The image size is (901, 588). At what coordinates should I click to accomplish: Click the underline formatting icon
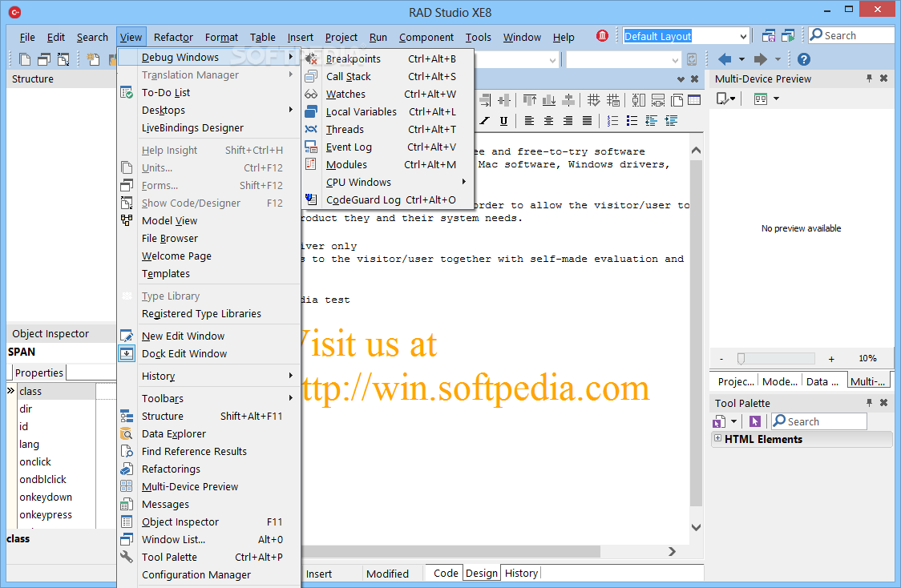[x=503, y=121]
